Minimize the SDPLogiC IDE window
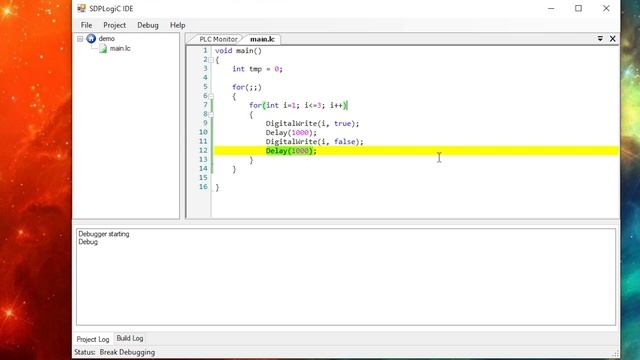640x360 pixels. pyautogui.click(x=551, y=8)
